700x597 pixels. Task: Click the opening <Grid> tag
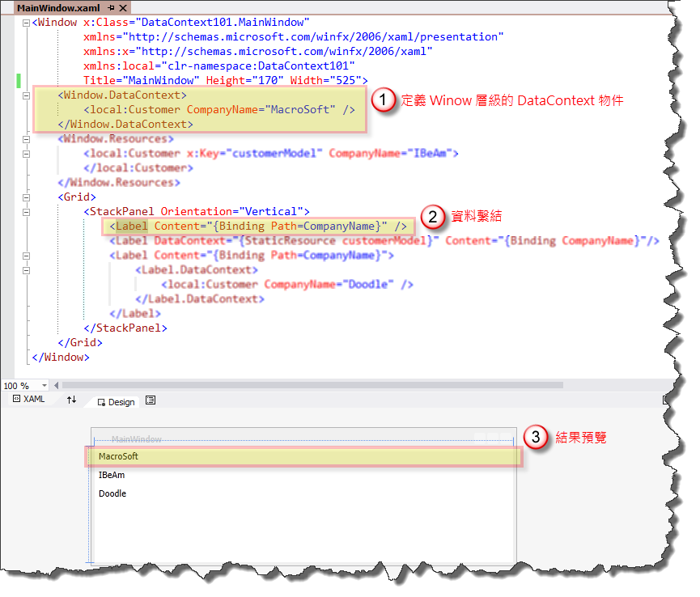coord(77,197)
